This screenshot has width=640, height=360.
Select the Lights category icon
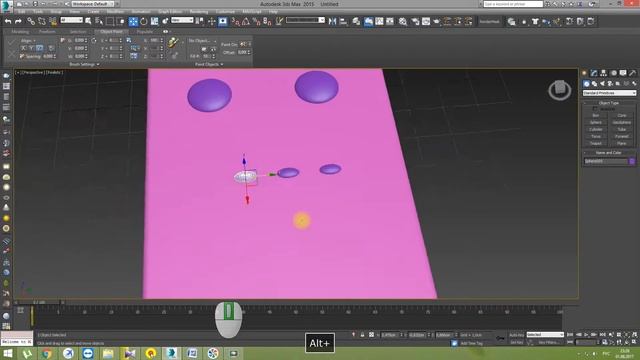click(602, 84)
